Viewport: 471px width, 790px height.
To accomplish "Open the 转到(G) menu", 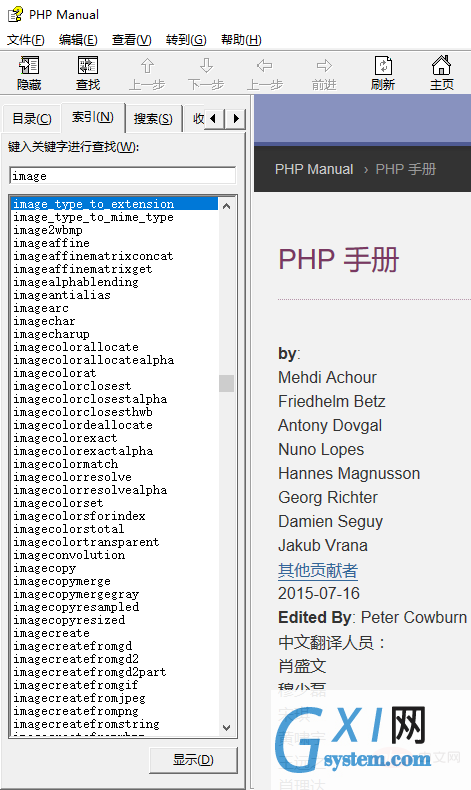I will click(x=186, y=40).
